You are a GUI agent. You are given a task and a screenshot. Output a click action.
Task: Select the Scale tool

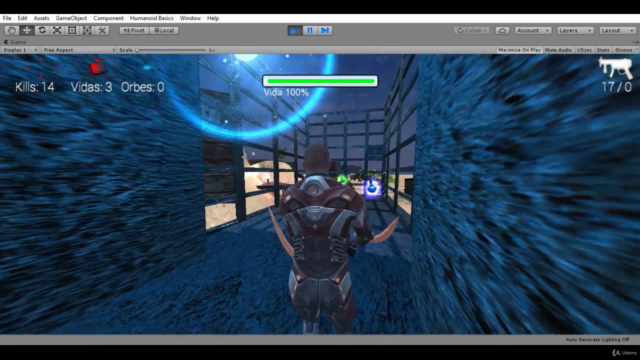coord(57,30)
